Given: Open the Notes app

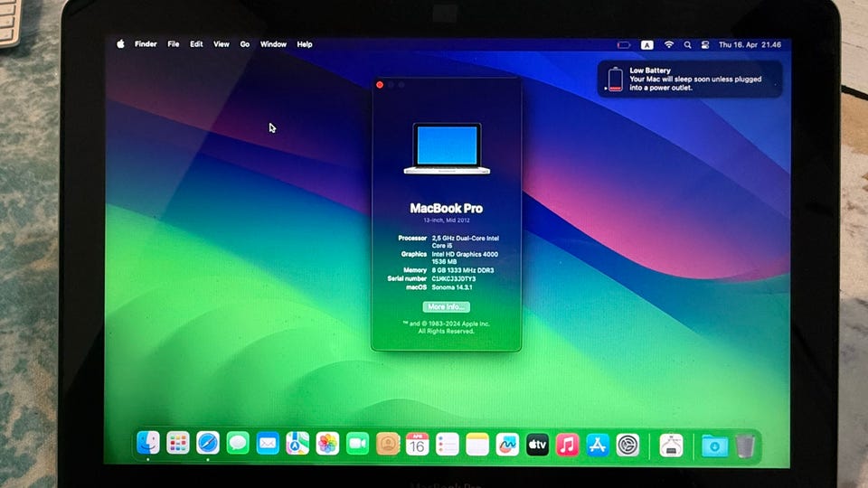Looking at the screenshot, I should pos(477,445).
